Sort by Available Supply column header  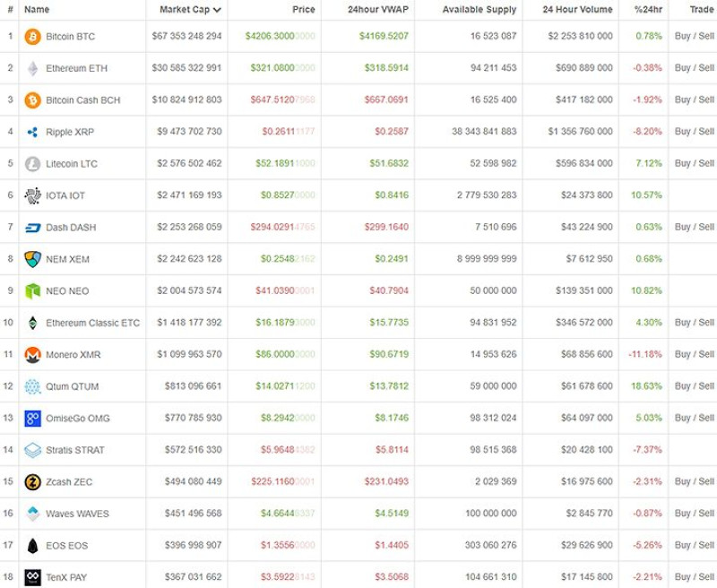click(x=479, y=10)
